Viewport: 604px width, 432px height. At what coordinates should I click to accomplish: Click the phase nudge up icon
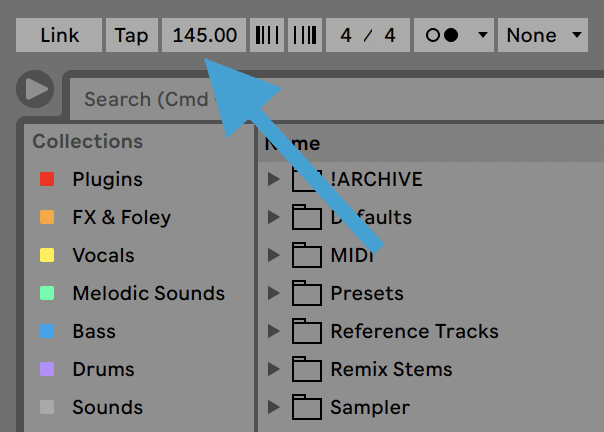point(305,35)
